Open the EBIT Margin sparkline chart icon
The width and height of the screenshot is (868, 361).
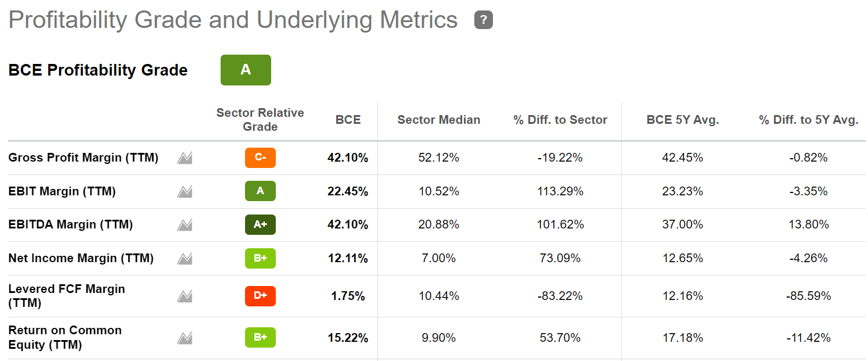tap(184, 191)
